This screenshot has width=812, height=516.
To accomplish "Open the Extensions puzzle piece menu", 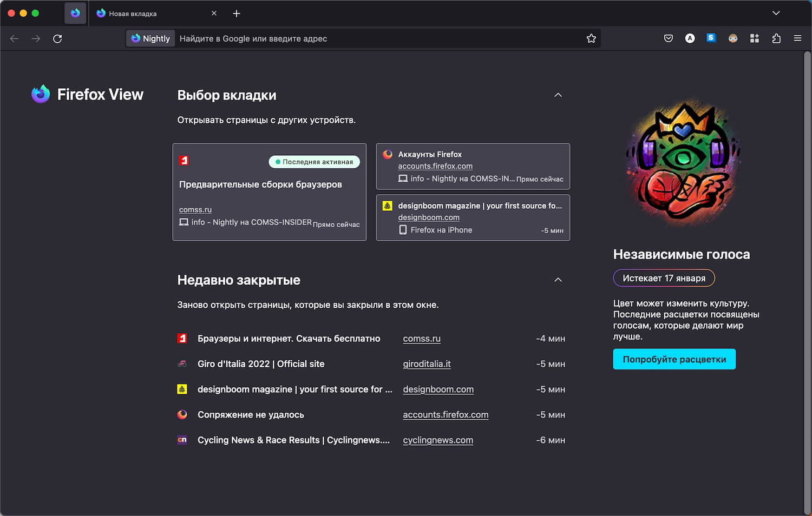I will [776, 38].
